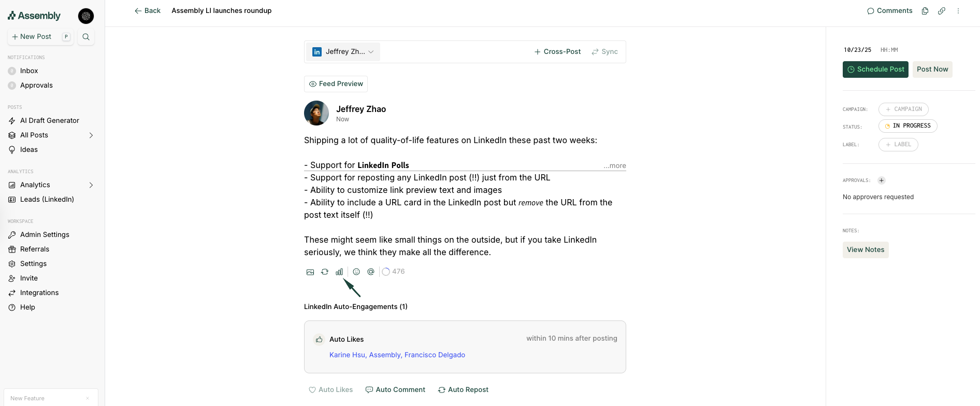
Task: Add an approver with plus icon
Action: pos(882,180)
